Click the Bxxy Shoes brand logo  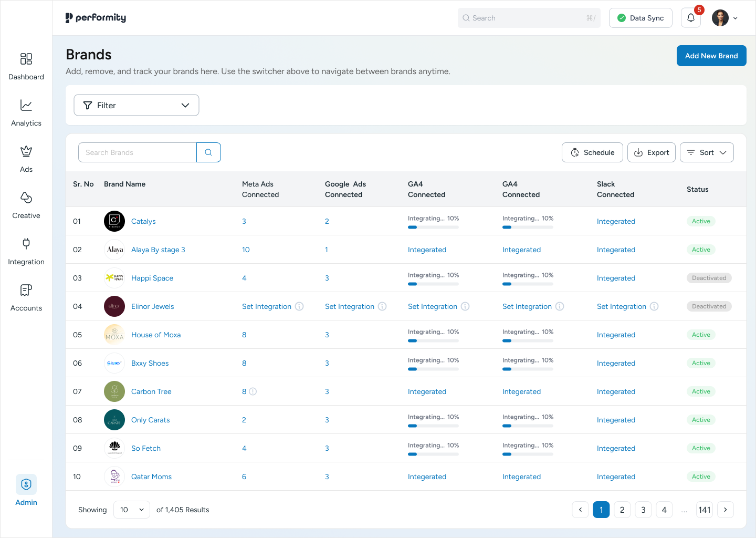(114, 363)
